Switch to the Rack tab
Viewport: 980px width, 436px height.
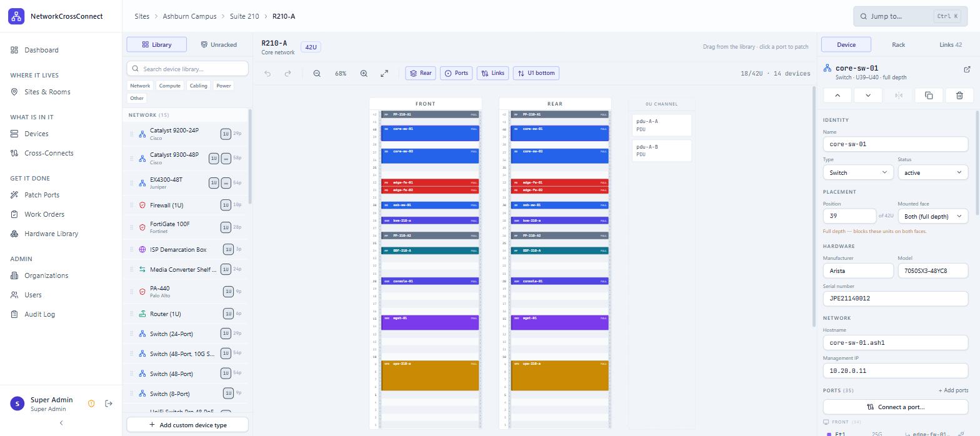coord(898,44)
